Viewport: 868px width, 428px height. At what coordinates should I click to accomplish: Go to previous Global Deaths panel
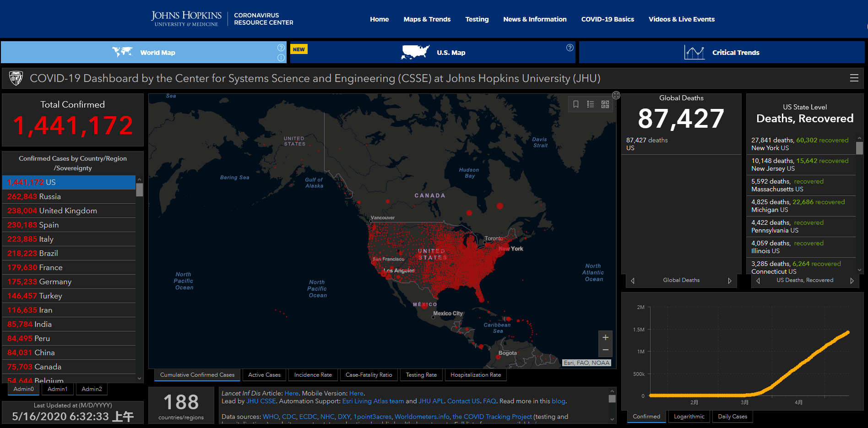(633, 281)
